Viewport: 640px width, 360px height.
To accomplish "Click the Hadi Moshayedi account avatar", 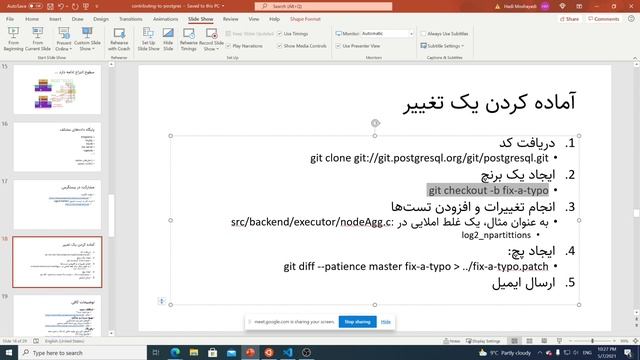I will point(544,6).
